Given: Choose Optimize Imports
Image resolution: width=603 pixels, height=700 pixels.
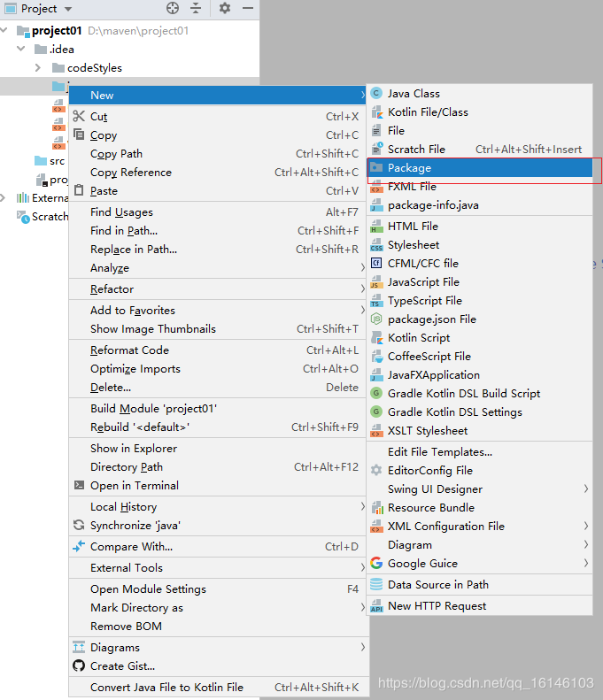Looking at the screenshot, I should pos(218,369).
